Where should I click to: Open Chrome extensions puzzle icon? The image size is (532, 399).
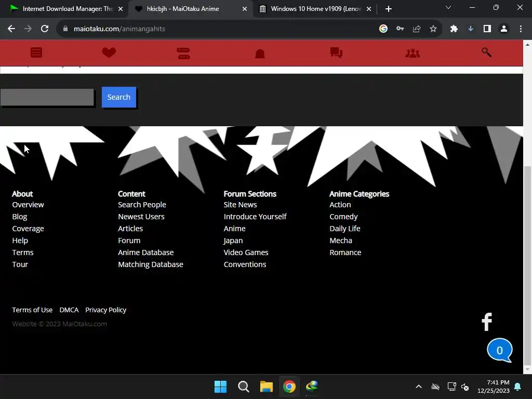[454, 29]
